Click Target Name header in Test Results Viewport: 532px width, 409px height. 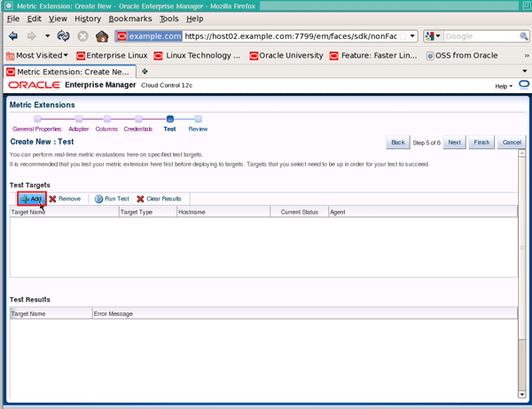tap(51, 313)
